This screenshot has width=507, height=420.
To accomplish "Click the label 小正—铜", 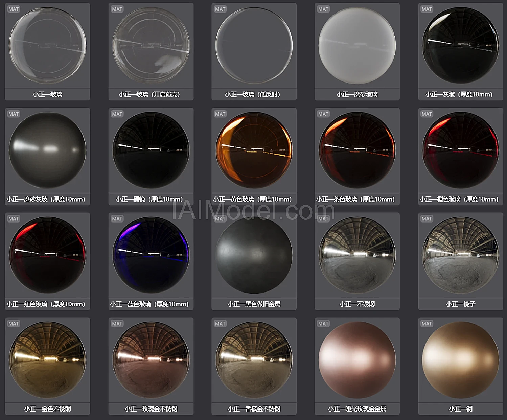I will point(461,409).
